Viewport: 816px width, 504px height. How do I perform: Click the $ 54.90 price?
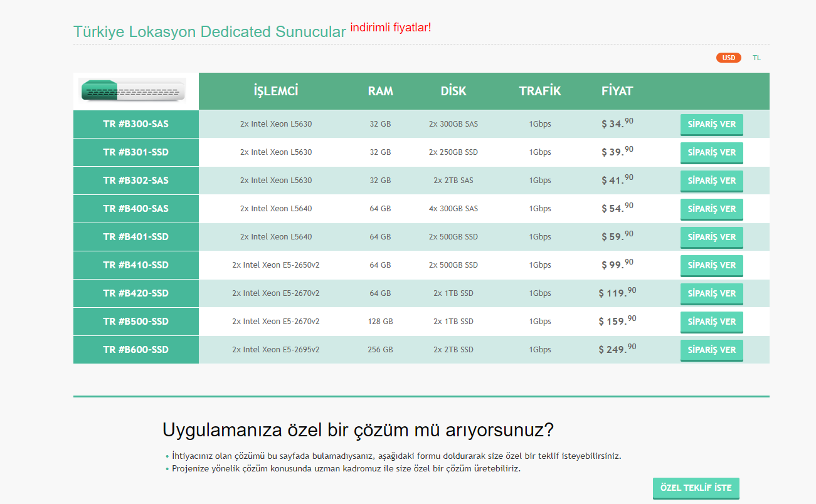click(617, 207)
